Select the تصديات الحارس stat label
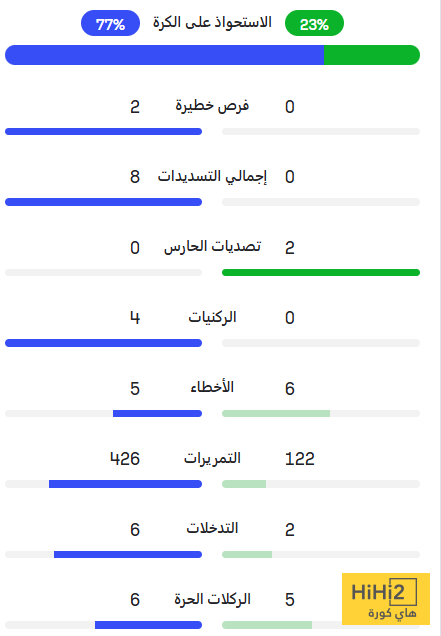Image resolution: width=441 pixels, height=636 pixels. coord(212,247)
